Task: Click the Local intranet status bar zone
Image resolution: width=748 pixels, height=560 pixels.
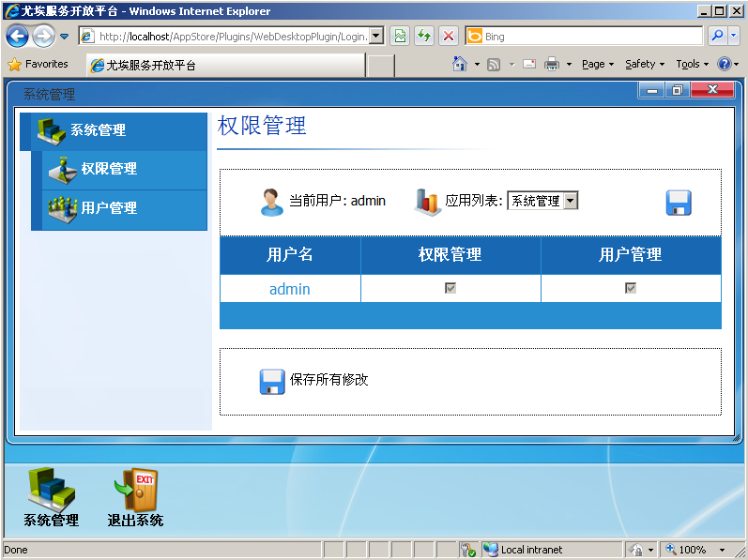Action: [552, 550]
